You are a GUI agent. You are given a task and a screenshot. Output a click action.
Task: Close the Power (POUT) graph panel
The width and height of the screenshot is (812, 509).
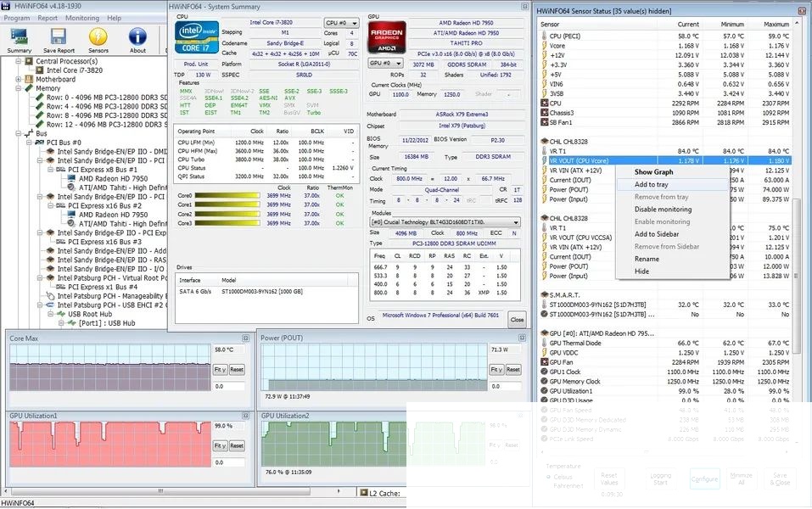click(x=522, y=338)
